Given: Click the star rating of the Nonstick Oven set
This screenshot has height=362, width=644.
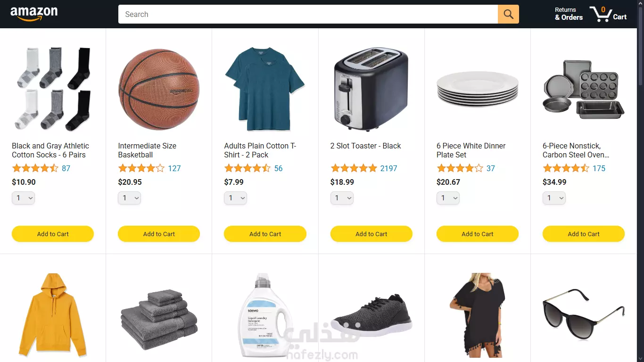Looking at the screenshot, I should tap(566, 168).
